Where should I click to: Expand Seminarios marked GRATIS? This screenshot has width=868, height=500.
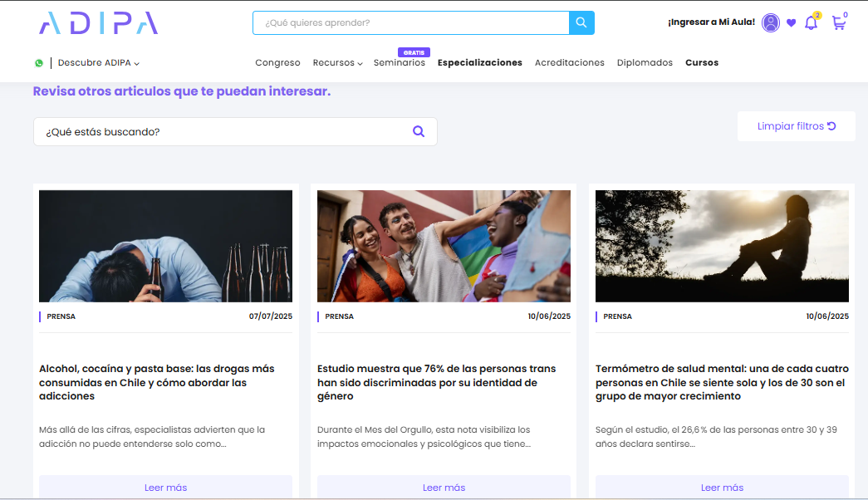click(400, 61)
